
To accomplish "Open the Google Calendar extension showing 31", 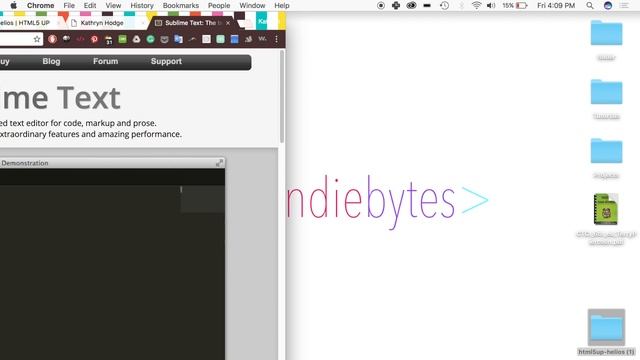I will point(109,40).
